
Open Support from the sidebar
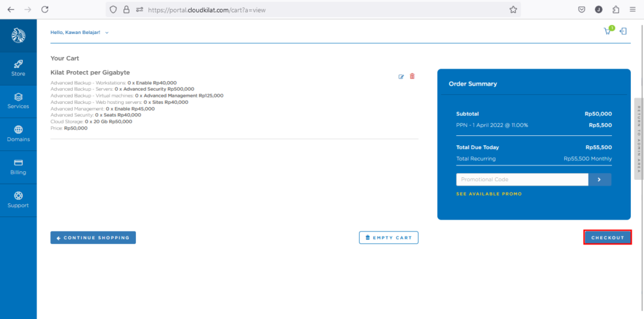pos(18,199)
